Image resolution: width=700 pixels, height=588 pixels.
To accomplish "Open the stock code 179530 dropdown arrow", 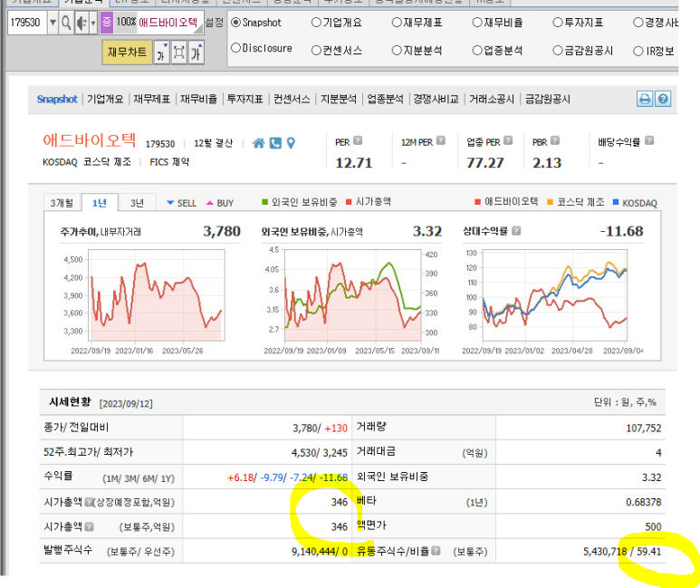I will coord(53,23).
